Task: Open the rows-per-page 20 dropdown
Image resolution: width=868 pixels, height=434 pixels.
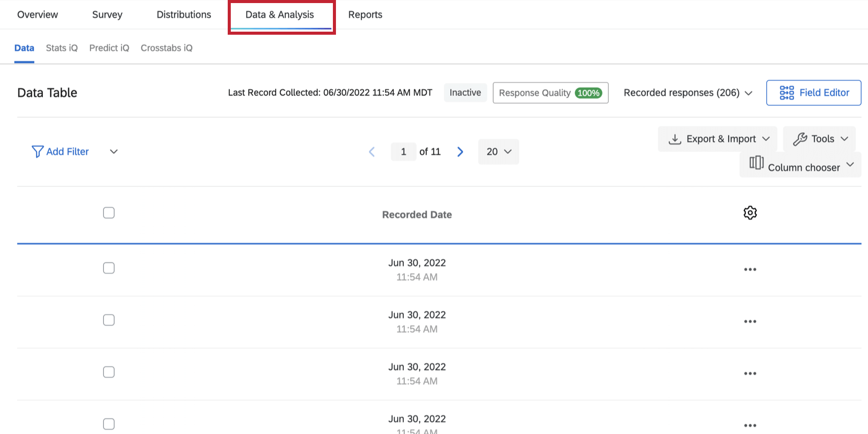Action: click(x=498, y=152)
